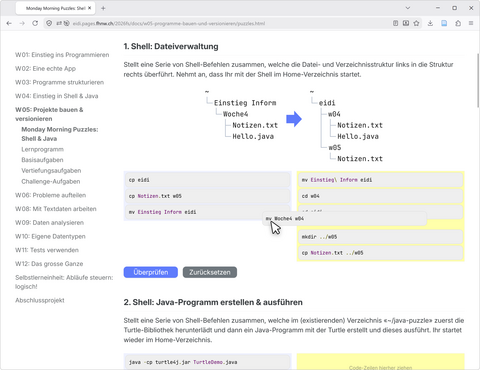The height and width of the screenshot is (370, 480).
Task: Open W01: Einstieg ins Programmieren
Action: pyautogui.click(x=62, y=55)
